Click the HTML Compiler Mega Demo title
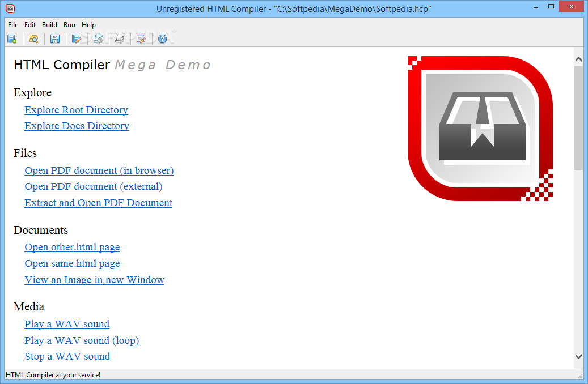This screenshot has width=588, height=384. [x=112, y=65]
